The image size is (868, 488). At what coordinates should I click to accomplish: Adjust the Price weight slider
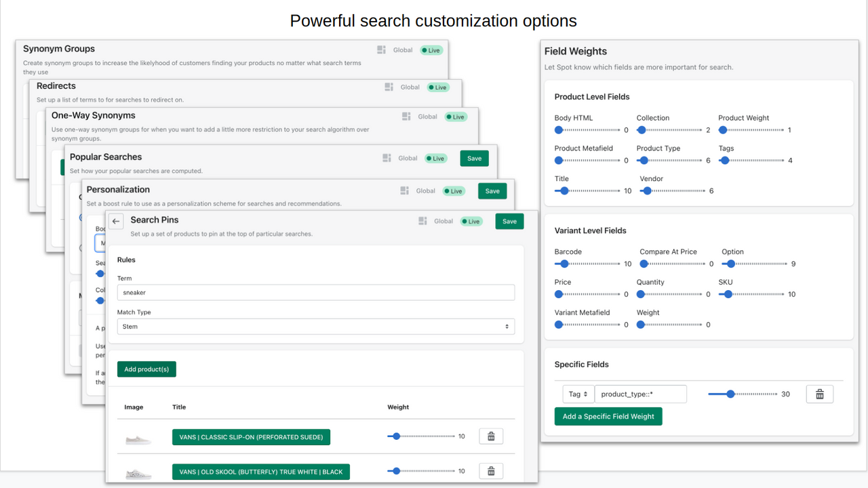tap(587, 294)
